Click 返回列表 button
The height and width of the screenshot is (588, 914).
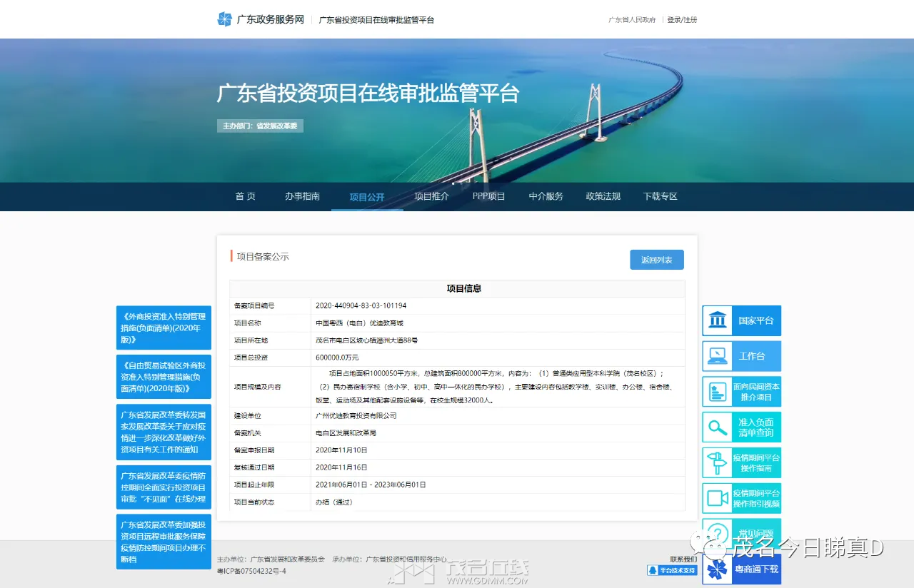[657, 260]
